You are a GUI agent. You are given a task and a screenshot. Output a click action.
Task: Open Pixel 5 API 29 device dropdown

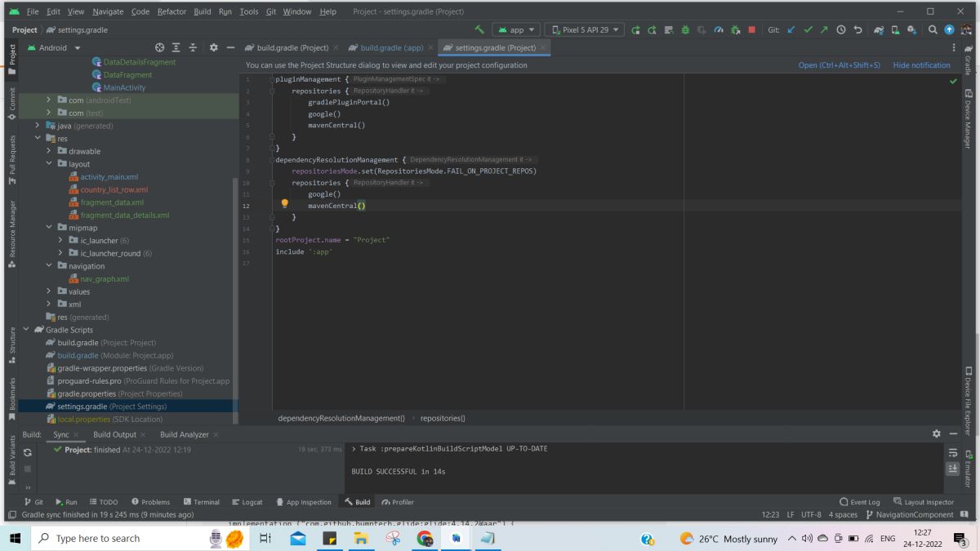(x=584, y=29)
